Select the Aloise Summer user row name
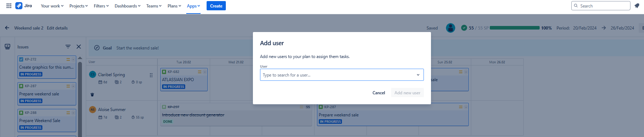644x137 pixels. point(112,110)
